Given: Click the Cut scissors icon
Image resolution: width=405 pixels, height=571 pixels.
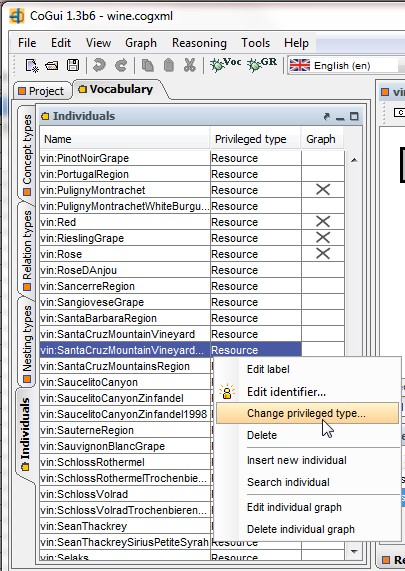Looking at the screenshot, I should pyautogui.click(x=189, y=66).
